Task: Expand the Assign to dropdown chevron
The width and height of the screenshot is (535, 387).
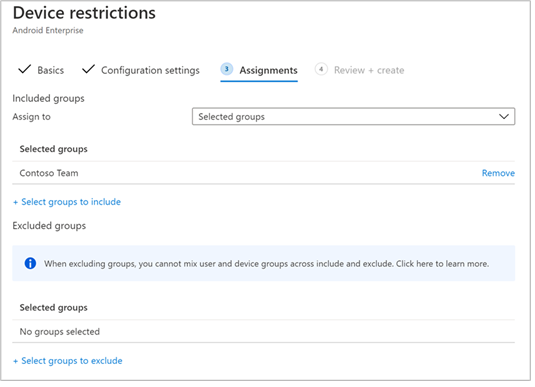Action: click(x=504, y=117)
